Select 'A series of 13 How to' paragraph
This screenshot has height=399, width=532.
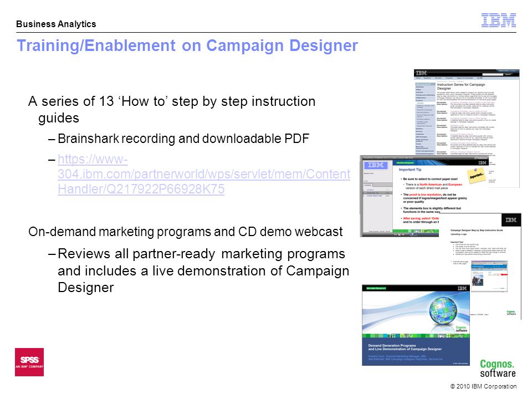[x=172, y=109]
